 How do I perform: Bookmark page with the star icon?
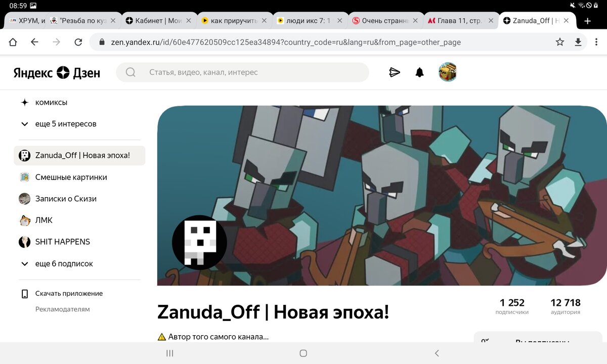pyautogui.click(x=560, y=42)
